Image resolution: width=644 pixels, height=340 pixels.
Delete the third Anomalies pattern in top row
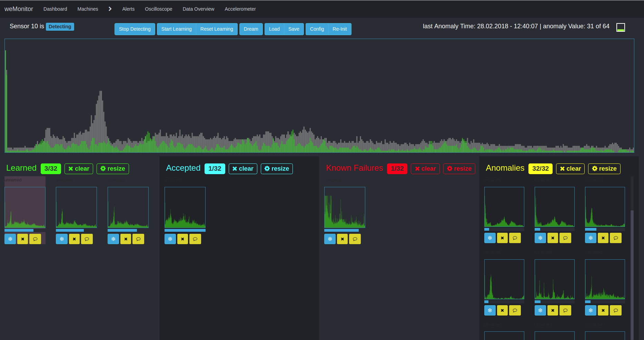click(x=603, y=238)
